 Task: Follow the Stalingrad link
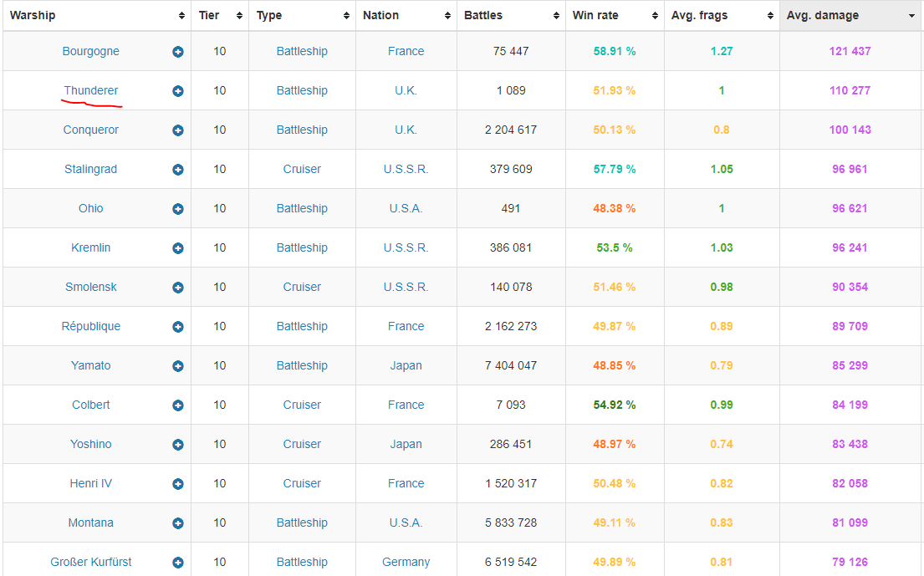click(x=91, y=169)
